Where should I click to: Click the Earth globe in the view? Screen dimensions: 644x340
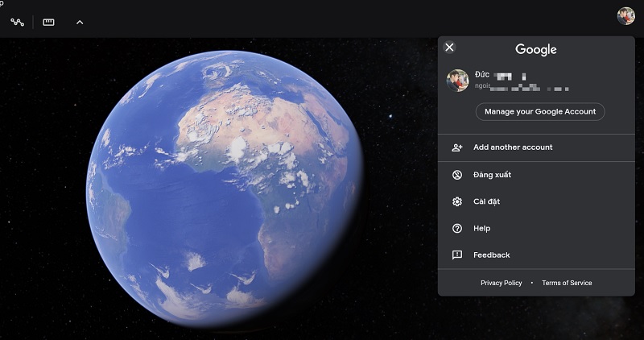225,189
